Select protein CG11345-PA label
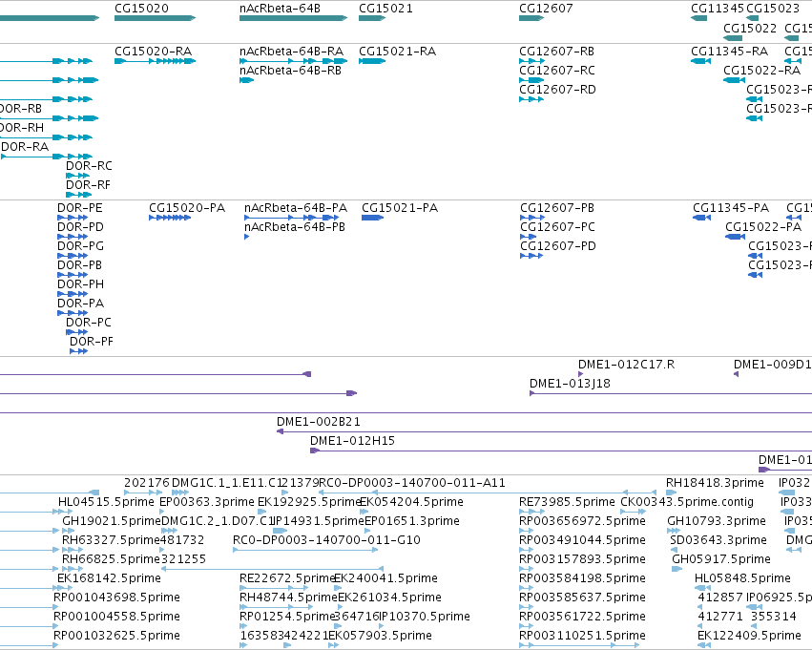This screenshot has width=812, height=650. tap(731, 208)
